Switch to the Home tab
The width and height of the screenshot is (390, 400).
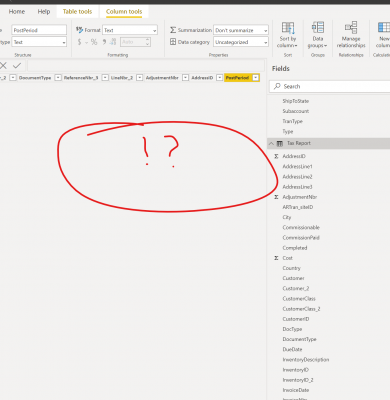[x=17, y=12]
